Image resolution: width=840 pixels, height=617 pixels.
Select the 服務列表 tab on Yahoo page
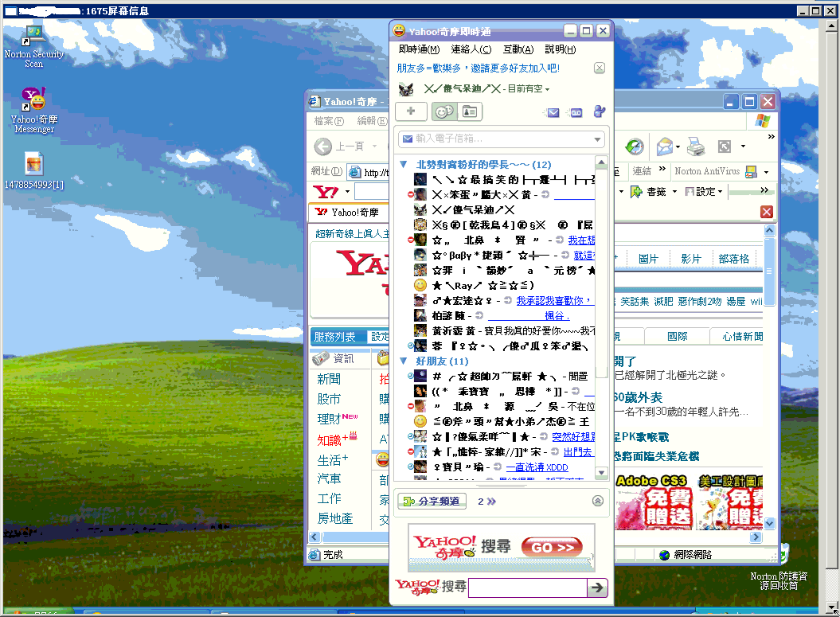[x=334, y=337]
